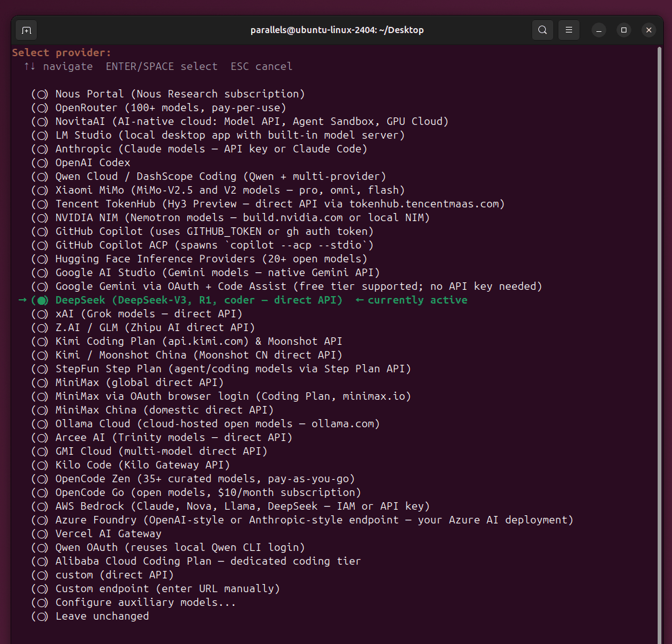
Task: Select the Xiaomi MiMo provider
Action: click(x=218, y=190)
